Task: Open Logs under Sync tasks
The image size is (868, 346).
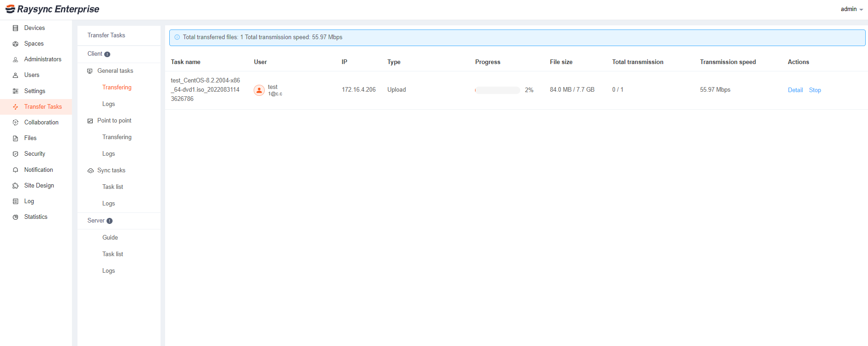Action: tap(108, 204)
